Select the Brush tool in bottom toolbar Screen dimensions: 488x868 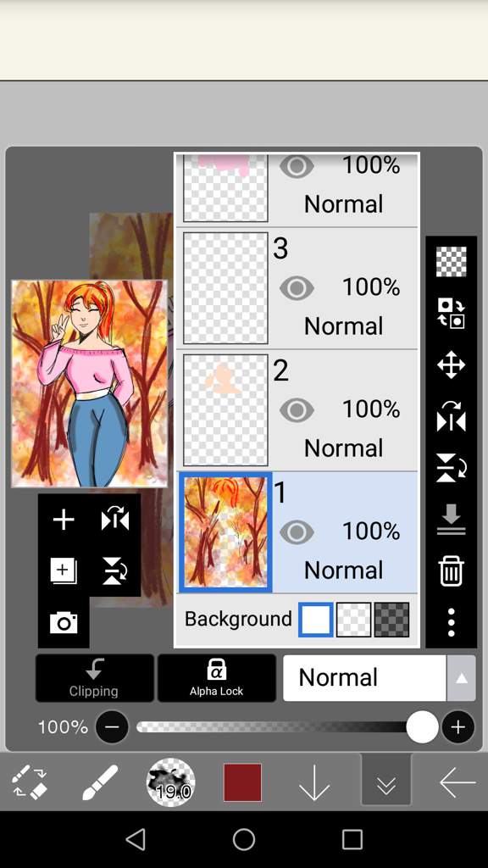click(100, 782)
